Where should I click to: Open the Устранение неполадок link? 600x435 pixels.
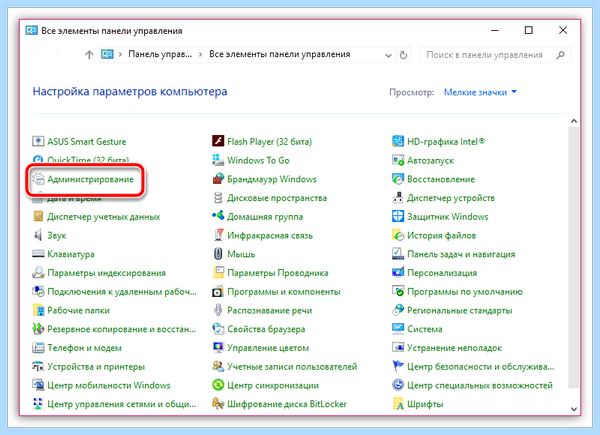(x=454, y=348)
